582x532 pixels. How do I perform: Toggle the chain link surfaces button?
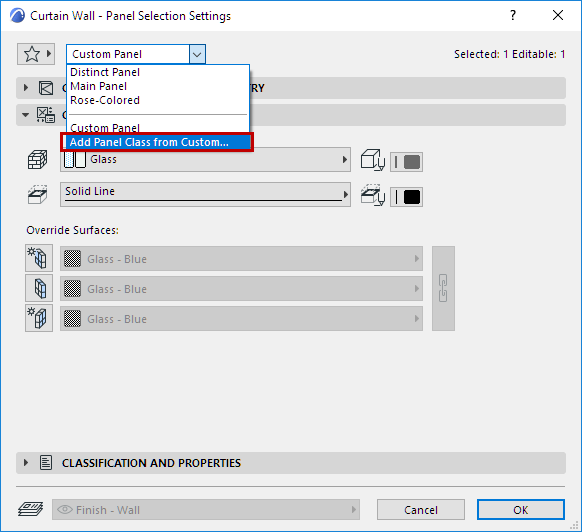443,288
